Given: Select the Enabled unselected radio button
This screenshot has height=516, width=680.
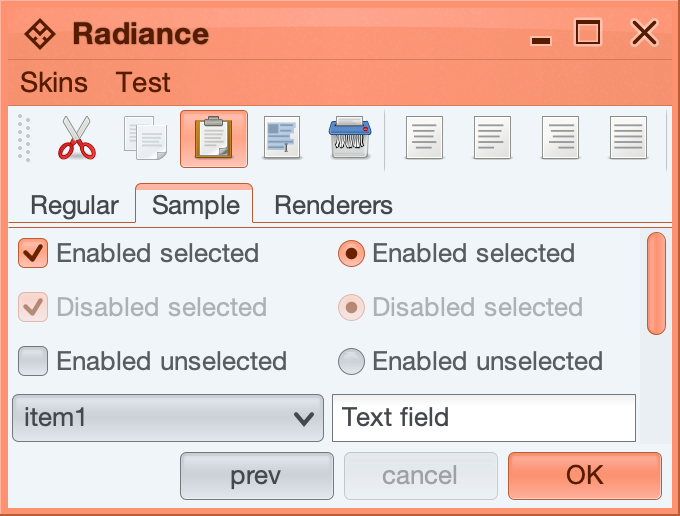Looking at the screenshot, I should 351,361.
